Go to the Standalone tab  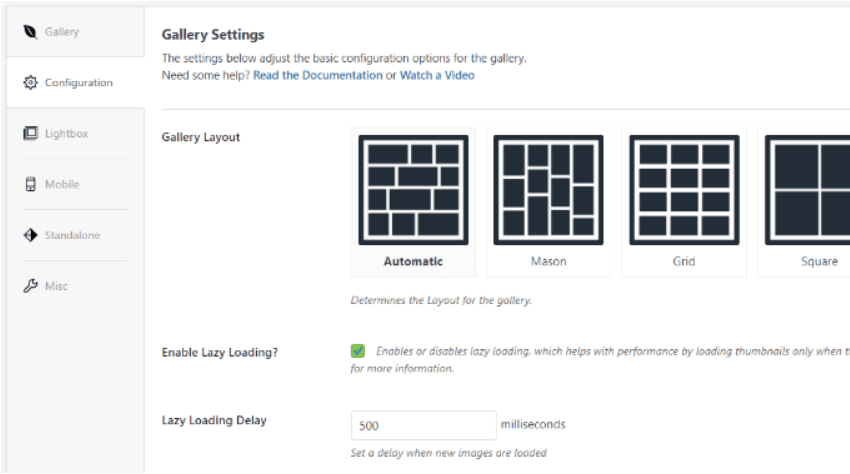coord(72,236)
